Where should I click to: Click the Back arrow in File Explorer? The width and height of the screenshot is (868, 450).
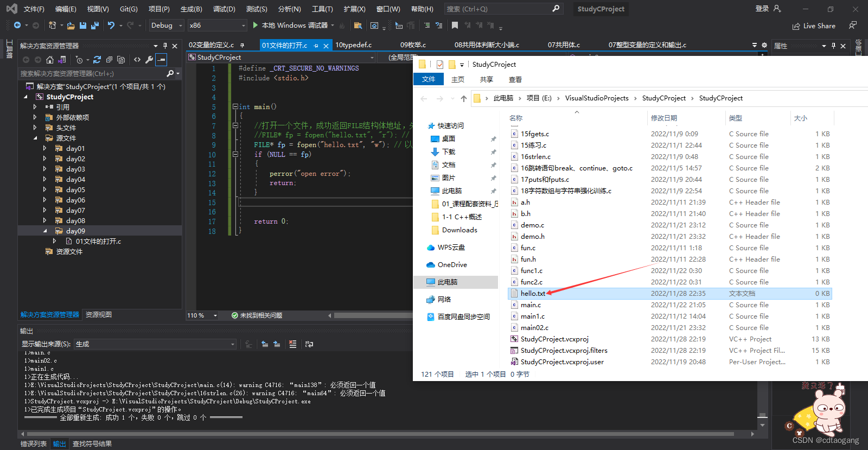(424, 98)
